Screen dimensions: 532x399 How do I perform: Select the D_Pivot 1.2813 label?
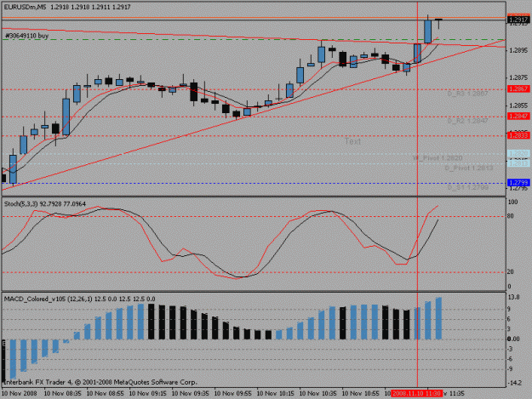[469, 168]
